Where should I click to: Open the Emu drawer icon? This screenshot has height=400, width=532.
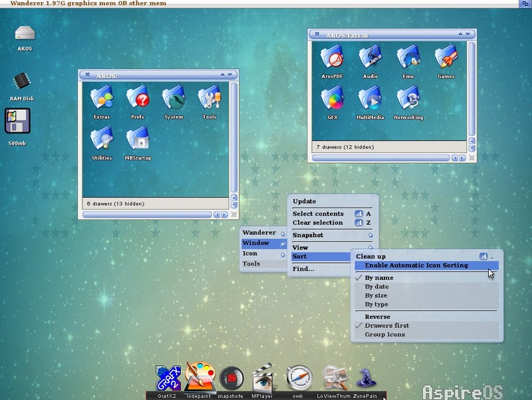coord(408,61)
